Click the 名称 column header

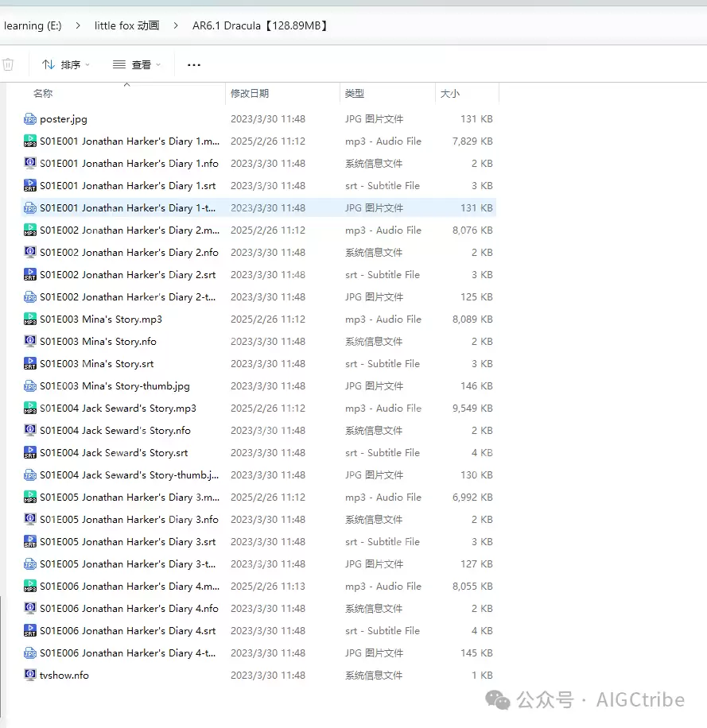[44, 93]
